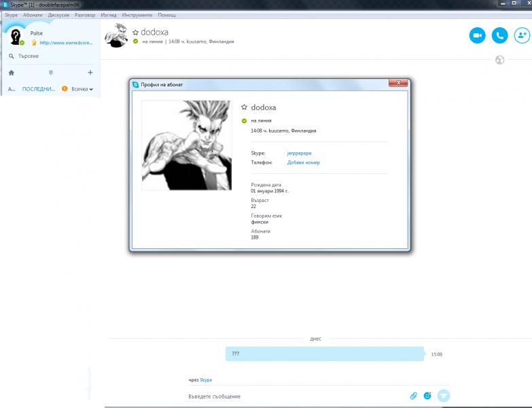Click dodoxa's avatar in the chat header
Image resolution: width=532 pixels, height=408 pixels.
(116, 35)
